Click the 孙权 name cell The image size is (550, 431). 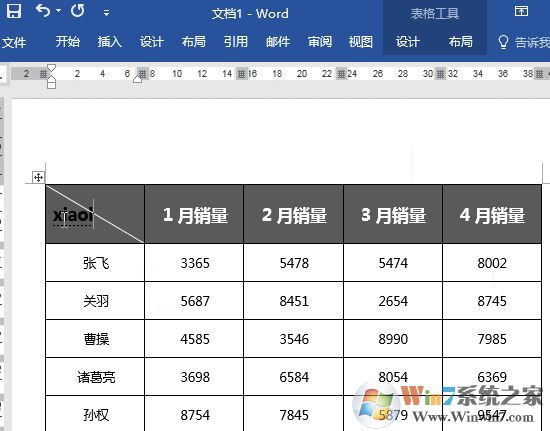pos(95,414)
